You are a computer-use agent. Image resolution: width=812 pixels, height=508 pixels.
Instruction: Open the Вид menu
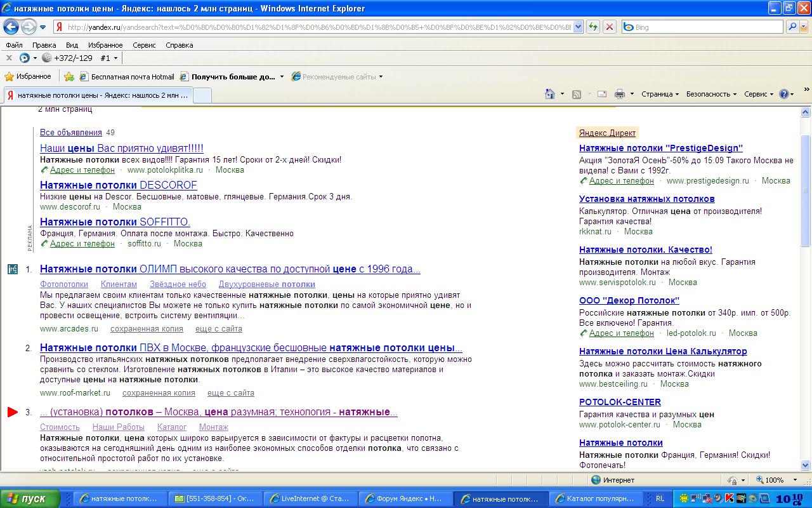point(72,45)
